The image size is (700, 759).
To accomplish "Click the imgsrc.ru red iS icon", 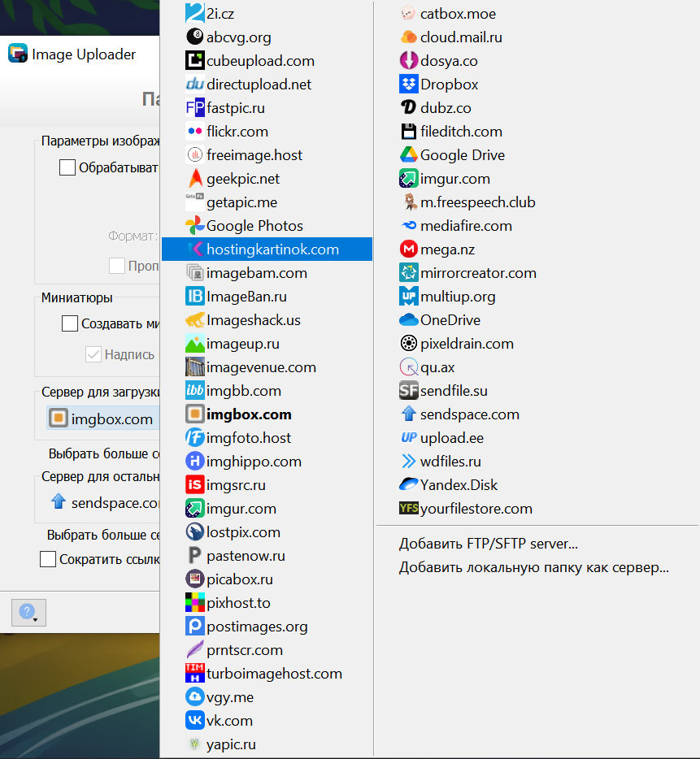I will pos(195,485).
